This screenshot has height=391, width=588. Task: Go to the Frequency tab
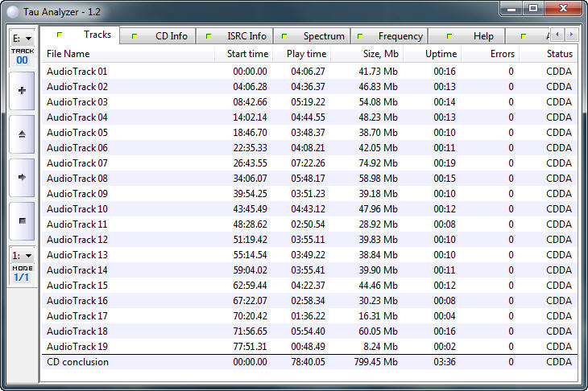tap(390, 36)
